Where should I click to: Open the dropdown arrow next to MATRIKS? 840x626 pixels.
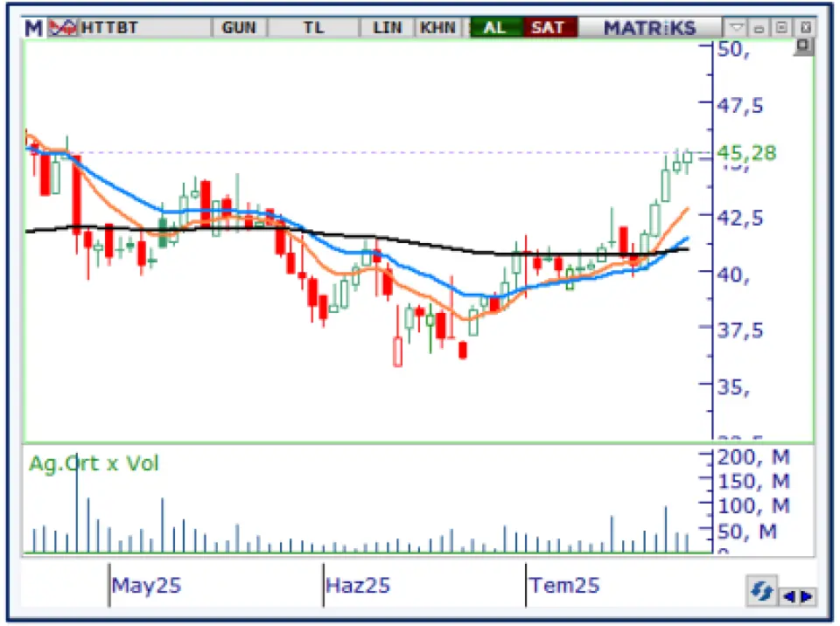pos(737,27)
